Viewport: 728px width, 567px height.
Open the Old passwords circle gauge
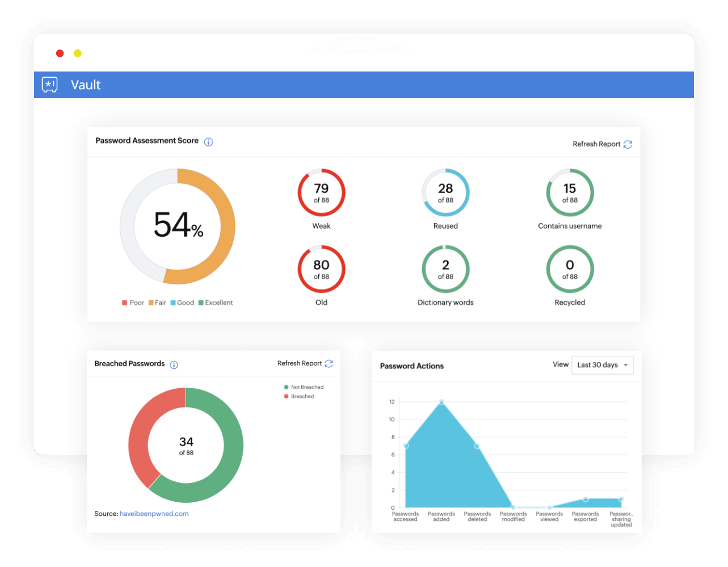click(x=321, y=269)
